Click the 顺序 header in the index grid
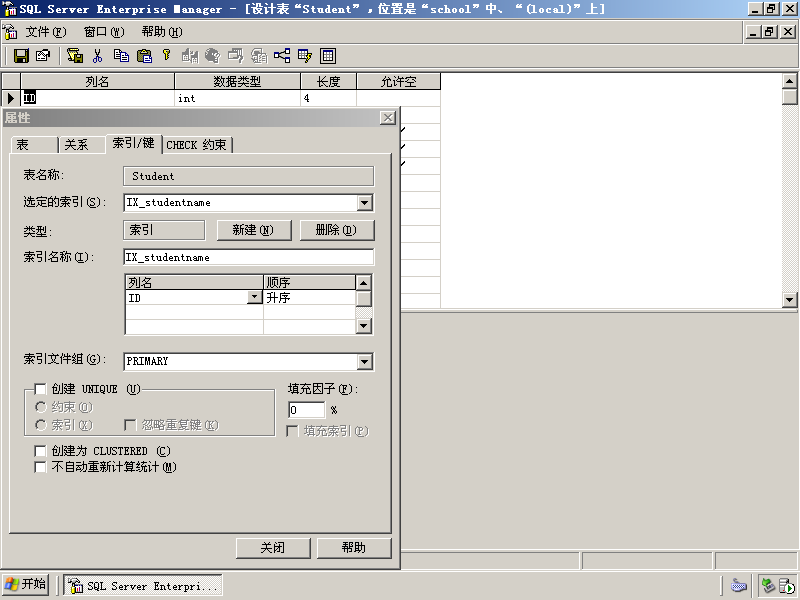This screenshot has height=600, width=800. coord(310,283)
